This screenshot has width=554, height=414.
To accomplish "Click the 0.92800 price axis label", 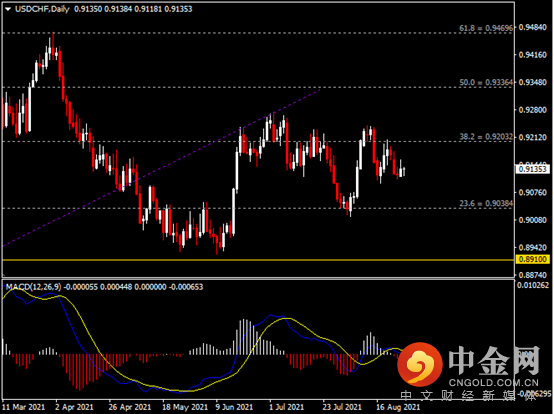I will (532, 110).
